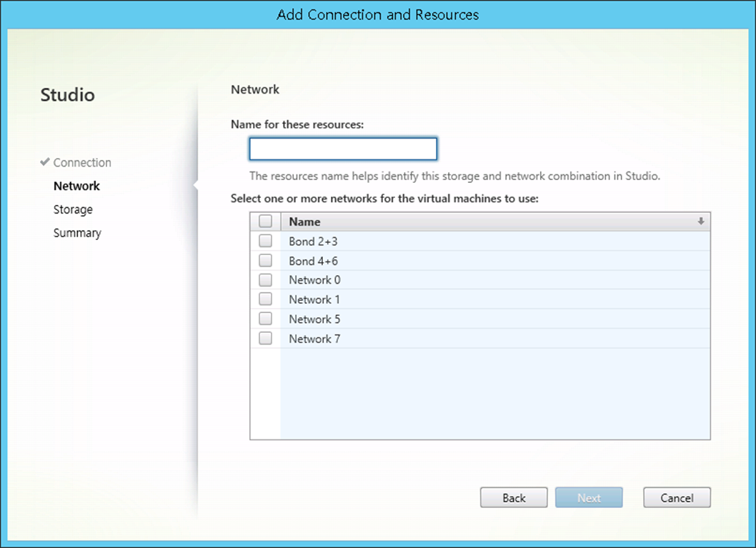The image size is (756, 548).
Task: Check the Bond 2+3 network checkbox
Action: pyautogui.click(x=265, y=241)
